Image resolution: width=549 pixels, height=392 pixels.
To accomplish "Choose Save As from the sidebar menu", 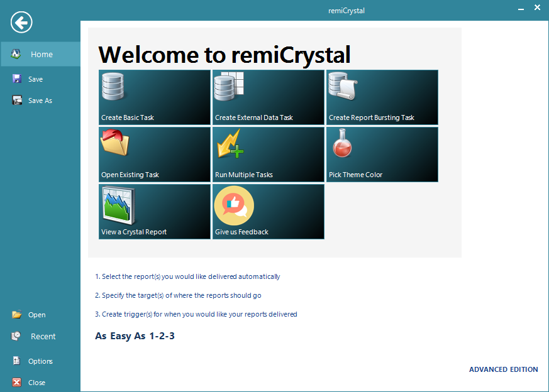I will point(41,101).
